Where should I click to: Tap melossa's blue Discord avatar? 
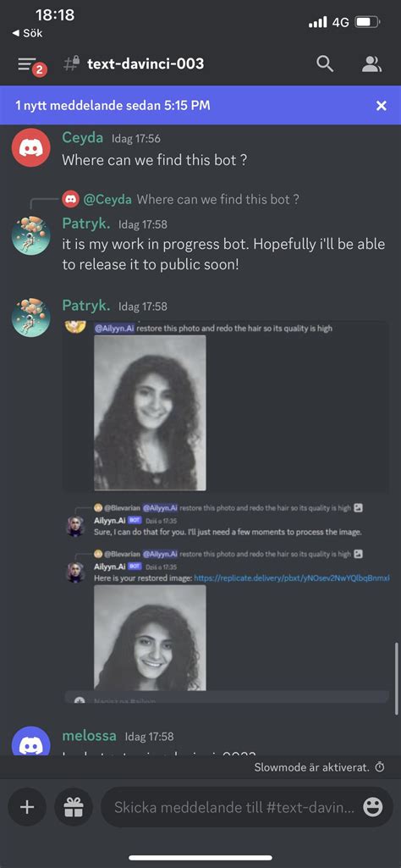tap(31, 742)
